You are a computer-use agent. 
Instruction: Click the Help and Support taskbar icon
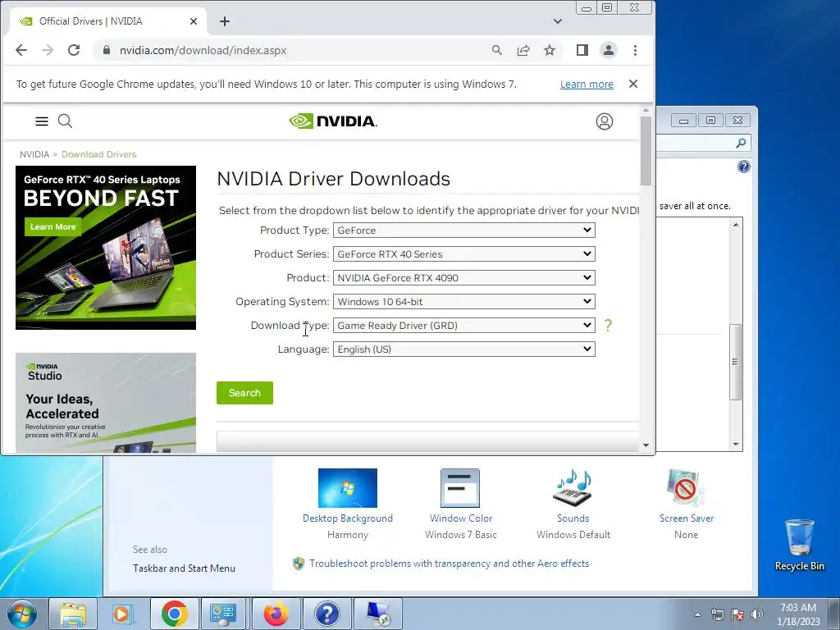coord(326,614)
